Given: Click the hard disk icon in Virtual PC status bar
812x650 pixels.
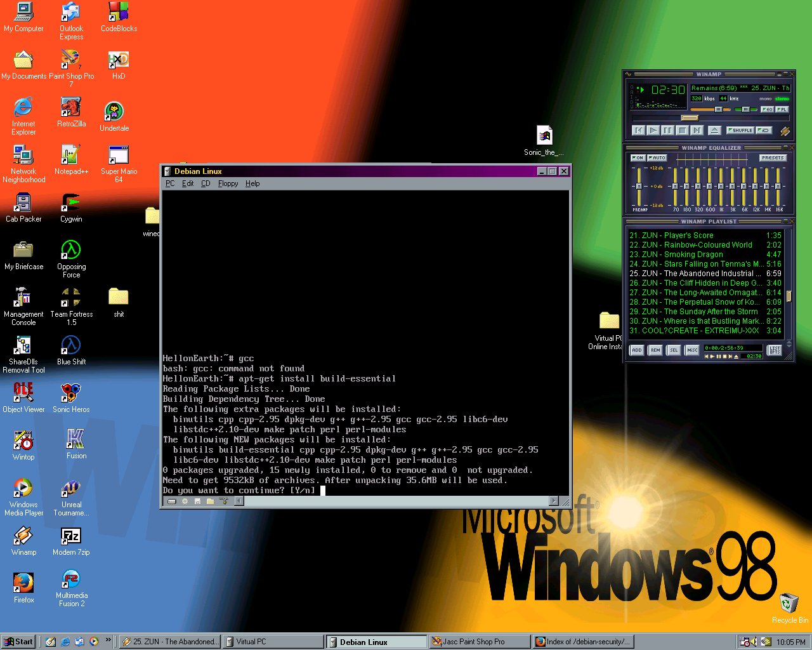Looking at the screenshot, I should 172,501.
